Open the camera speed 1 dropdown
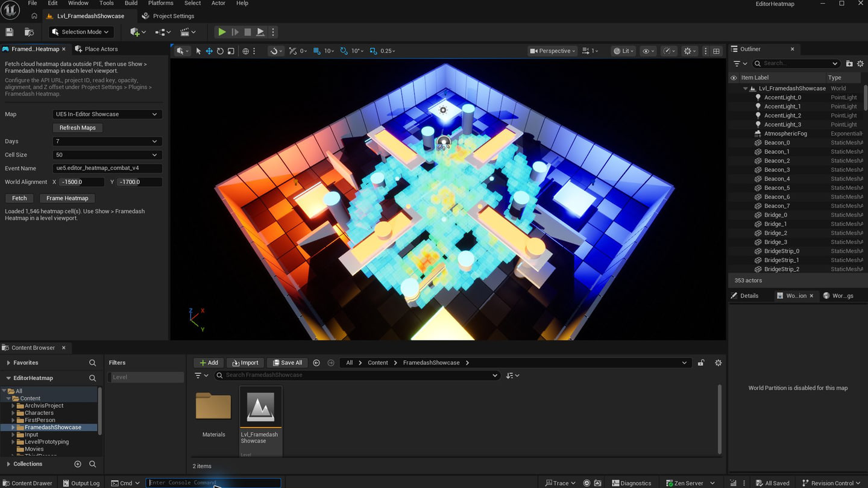The image size is (868, 488). coord(591,51)
